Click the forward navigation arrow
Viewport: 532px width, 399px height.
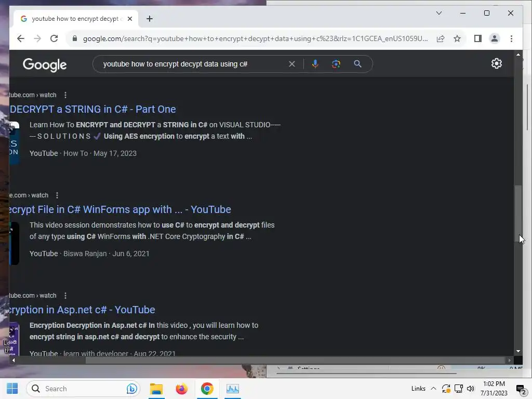(x=37, y=38)
